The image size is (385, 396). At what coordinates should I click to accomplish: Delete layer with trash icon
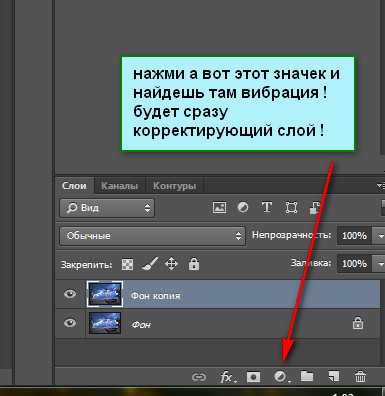[x=360, y=377]
